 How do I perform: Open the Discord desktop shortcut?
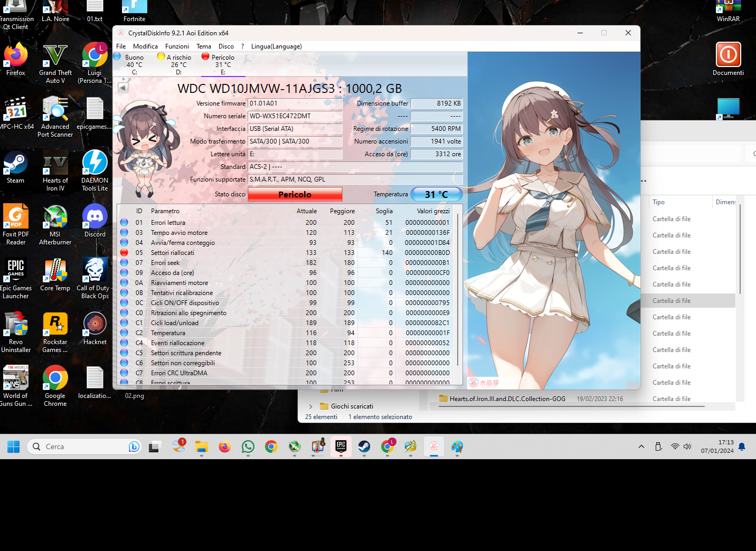(x=95, y=221)
